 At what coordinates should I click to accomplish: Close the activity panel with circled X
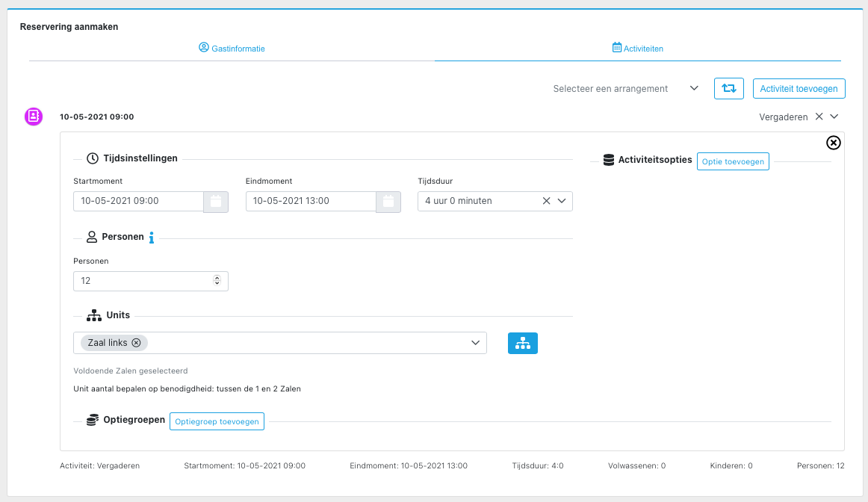pos(833,143)
